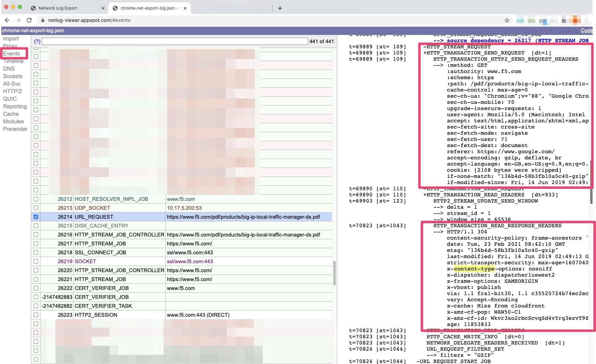Check the box for 26212 HOST_RESOLVER_IMPL_JOB
The image size is (596, 364).
coord(36,199)
